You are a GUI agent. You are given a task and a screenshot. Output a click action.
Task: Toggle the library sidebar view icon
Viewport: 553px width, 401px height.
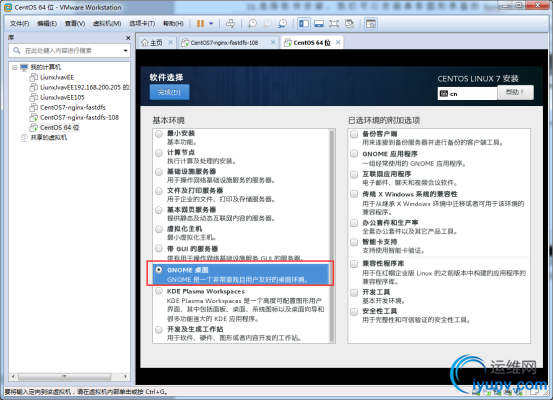click(x=304, y=24)
